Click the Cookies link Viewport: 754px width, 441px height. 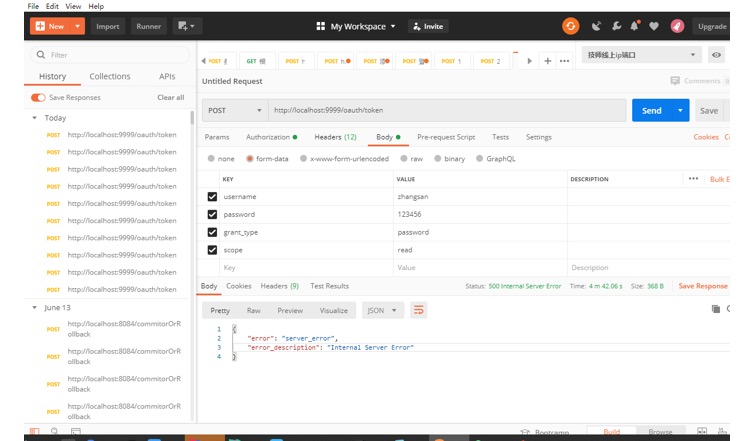tap(706, 137)
